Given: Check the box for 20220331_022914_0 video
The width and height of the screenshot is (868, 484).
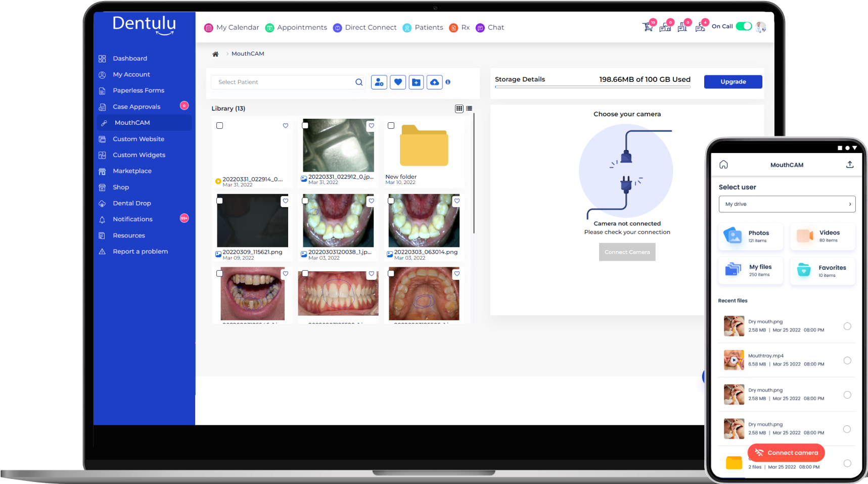Looking at the screenshot, I should 219,126.
